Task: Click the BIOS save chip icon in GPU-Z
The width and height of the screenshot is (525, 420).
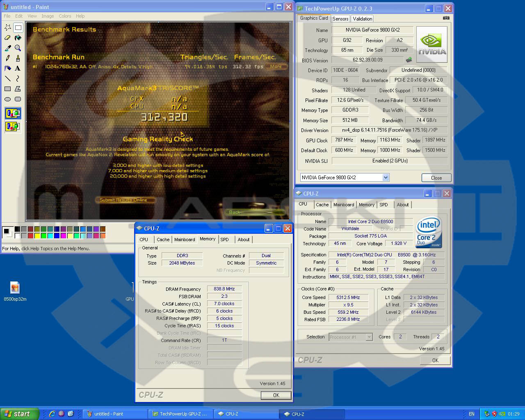Action: coord(409,60)
